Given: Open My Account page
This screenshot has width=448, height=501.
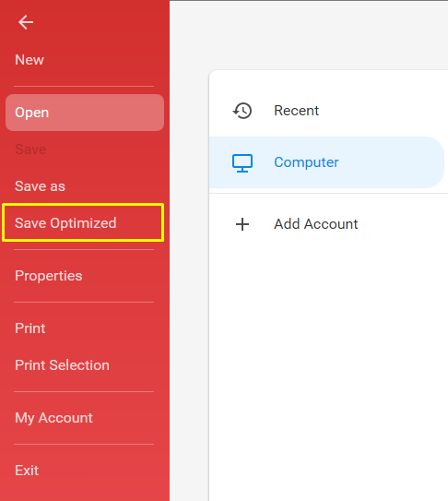Looking at the screenshot, I should tap(54, 418).
